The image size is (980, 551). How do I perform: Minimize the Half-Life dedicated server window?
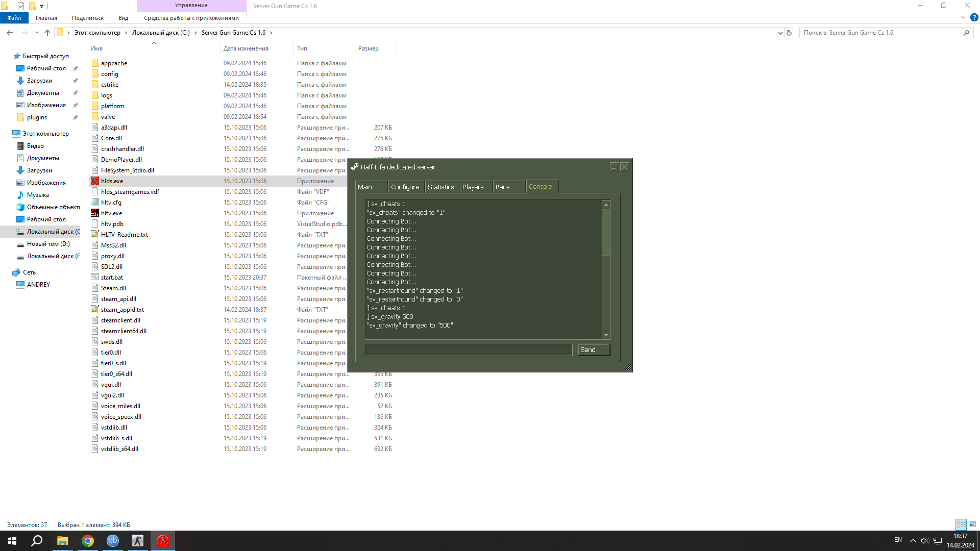point(614,167)
